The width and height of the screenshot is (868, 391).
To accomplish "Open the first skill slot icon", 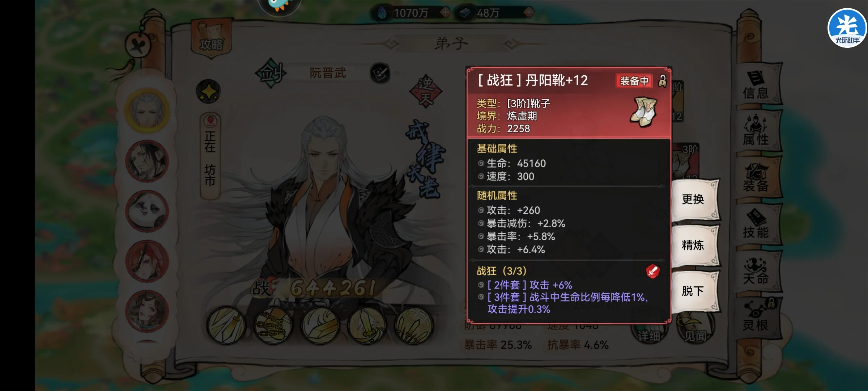I will coord(226,325).
